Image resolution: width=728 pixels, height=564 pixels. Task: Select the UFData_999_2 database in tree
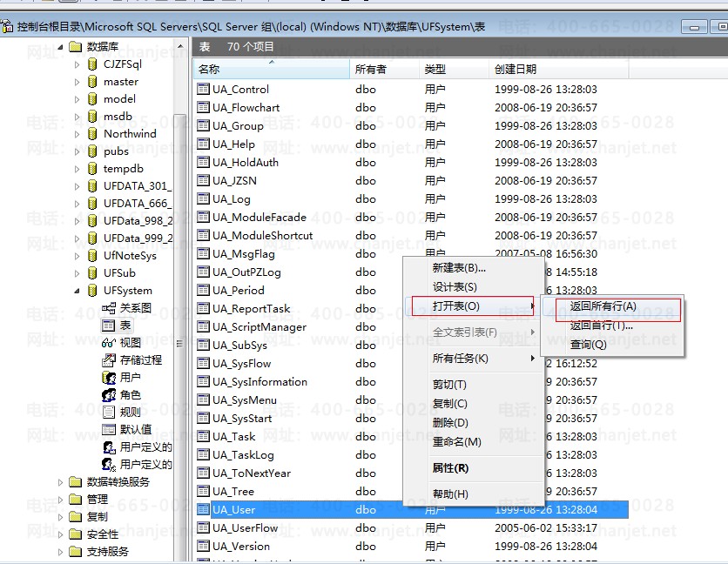(x=138, y=238)
